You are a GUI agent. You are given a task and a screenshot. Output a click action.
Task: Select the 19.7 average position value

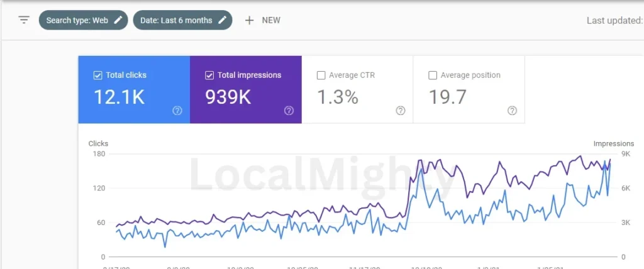pos(448,97)
